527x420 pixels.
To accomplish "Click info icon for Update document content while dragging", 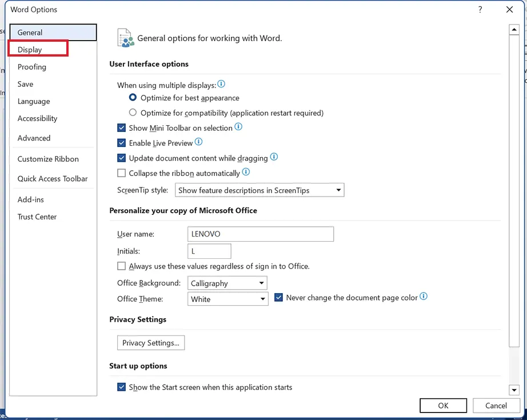I will (274, 157).
